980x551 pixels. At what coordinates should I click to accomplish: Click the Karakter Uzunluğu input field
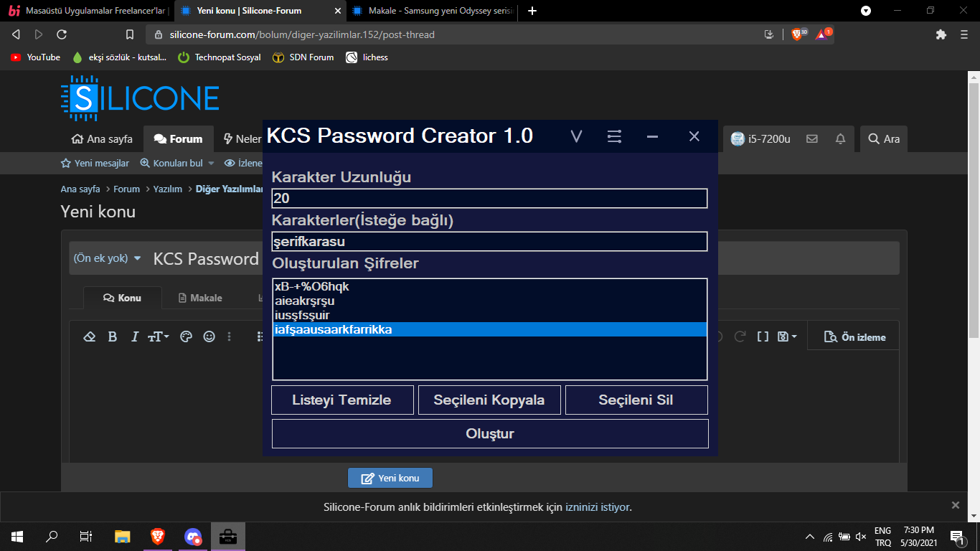click(489, 199)
